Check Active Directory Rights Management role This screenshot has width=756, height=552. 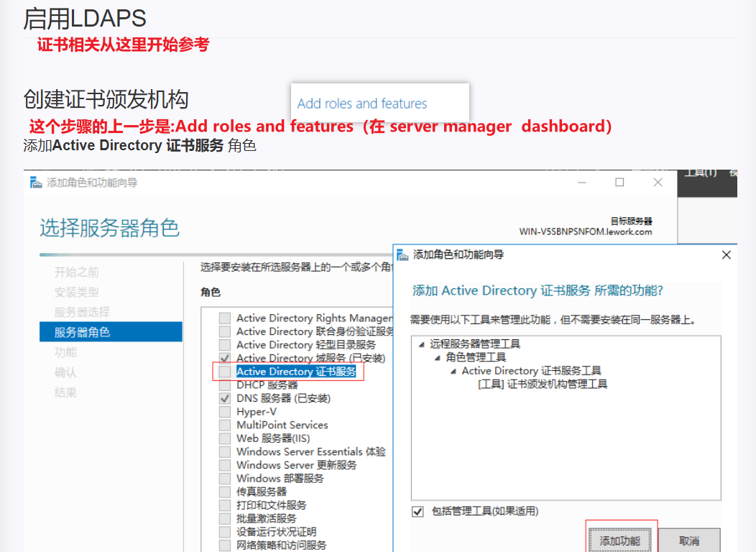click(x=225, y=318)
